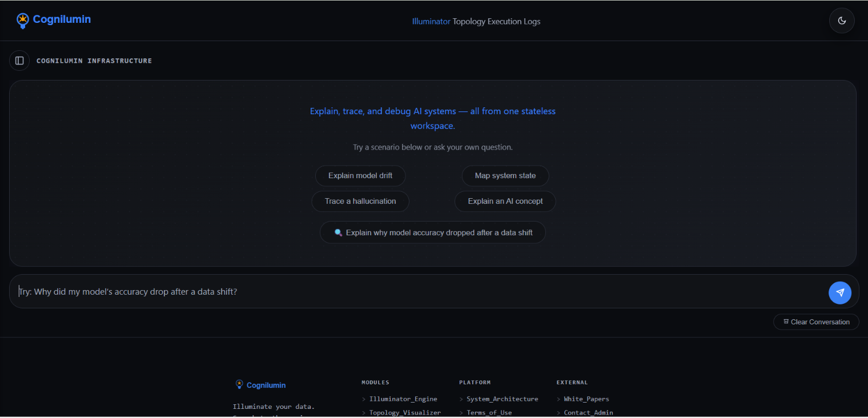Image resolution: width=868 pixels, height=418 pixels.
Task: Open the Execution Logs nav item
Action: (514, 22)
